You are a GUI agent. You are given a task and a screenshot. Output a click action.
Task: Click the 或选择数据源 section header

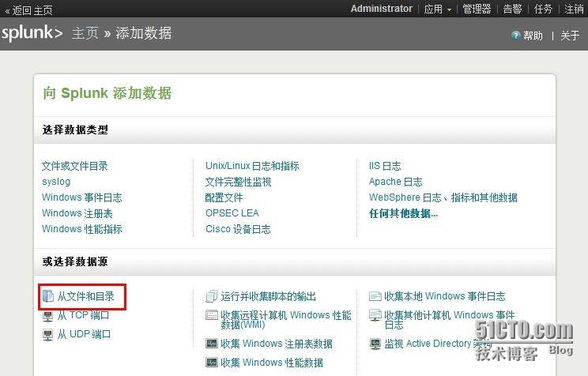pos(75,261)
